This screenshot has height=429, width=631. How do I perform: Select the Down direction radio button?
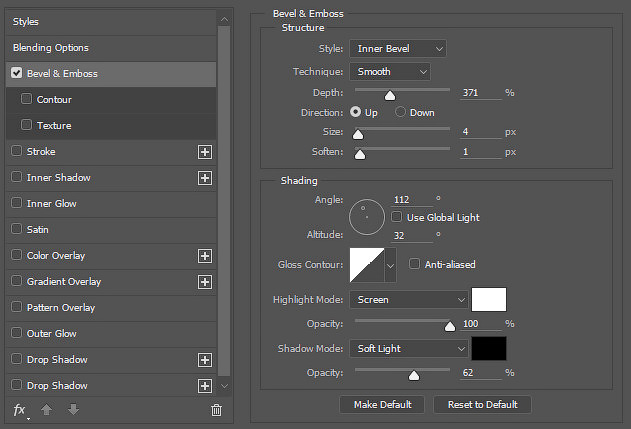[x=400, y=112]
